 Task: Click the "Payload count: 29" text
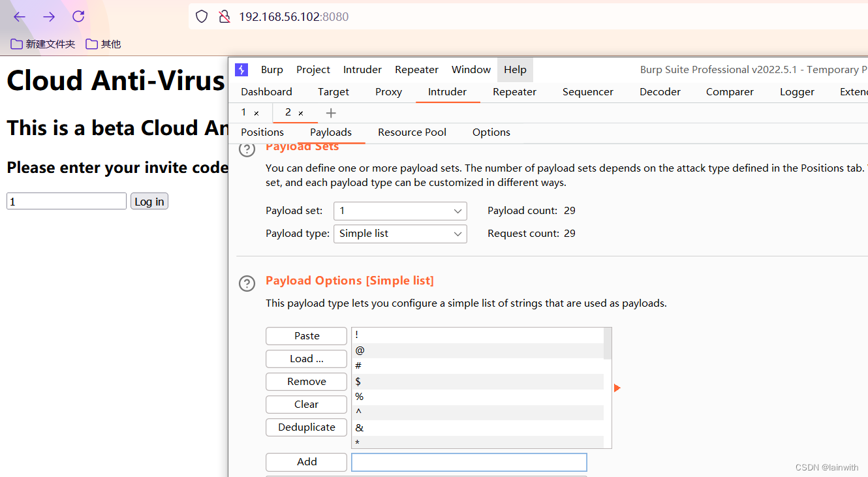[x=531, y=211]
